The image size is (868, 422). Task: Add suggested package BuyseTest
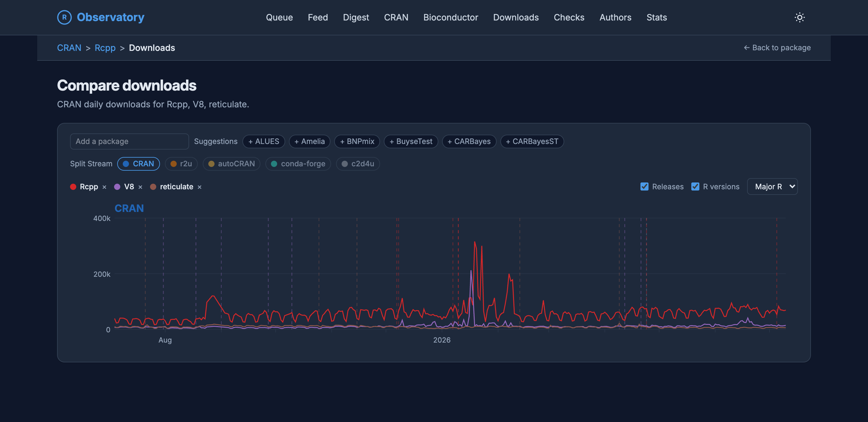point(411,141)
